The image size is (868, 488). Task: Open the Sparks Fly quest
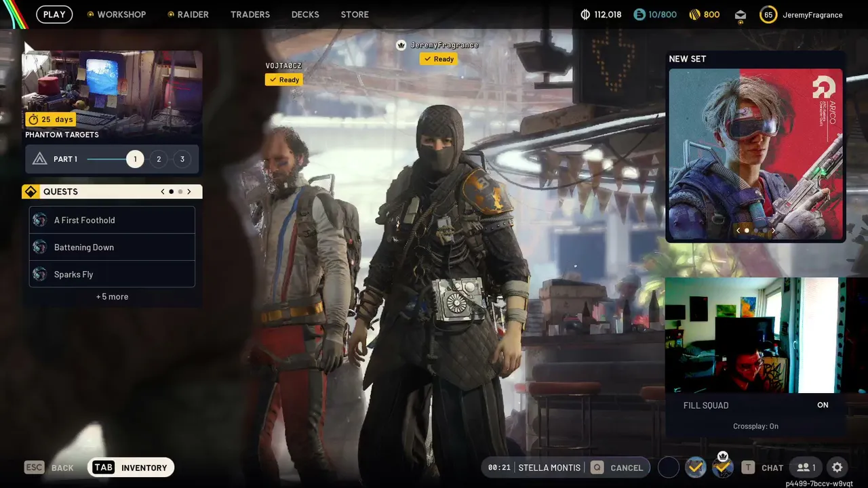112,274
